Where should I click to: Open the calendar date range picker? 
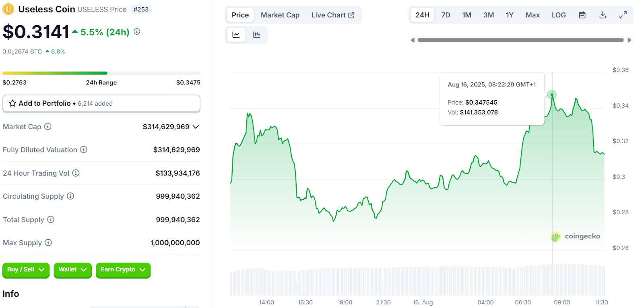(582, 15)
